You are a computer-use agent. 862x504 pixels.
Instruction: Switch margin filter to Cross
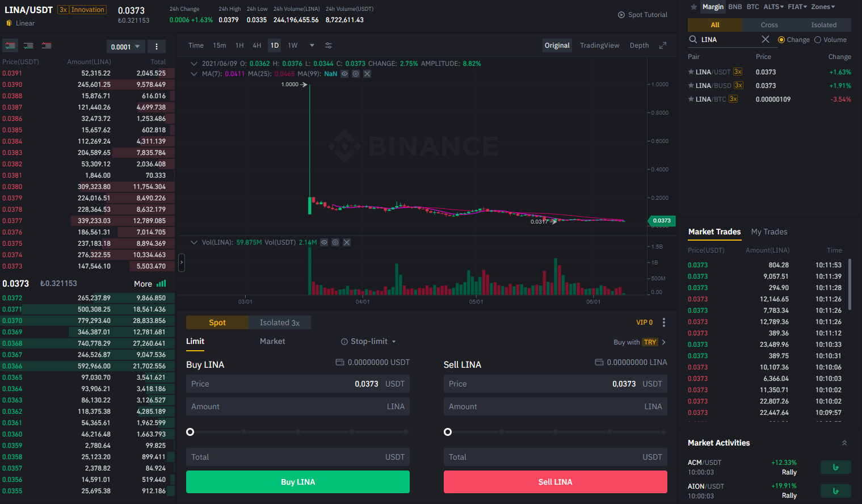click(x=770, y=25)
